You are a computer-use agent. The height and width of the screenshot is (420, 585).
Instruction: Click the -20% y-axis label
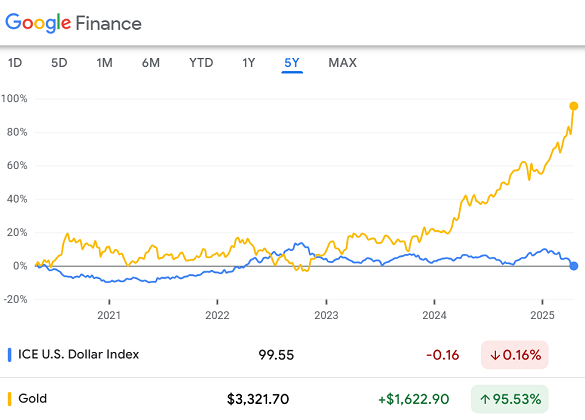(15, 299)
